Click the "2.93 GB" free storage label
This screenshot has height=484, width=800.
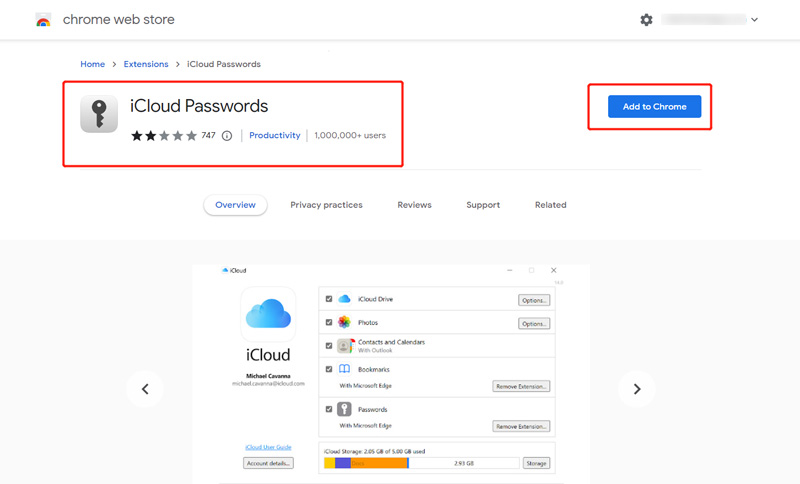coord(464,463)
